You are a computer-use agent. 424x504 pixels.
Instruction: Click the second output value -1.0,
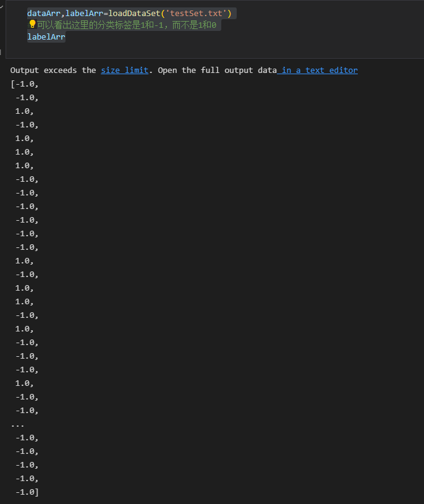[x=27, y=98]
